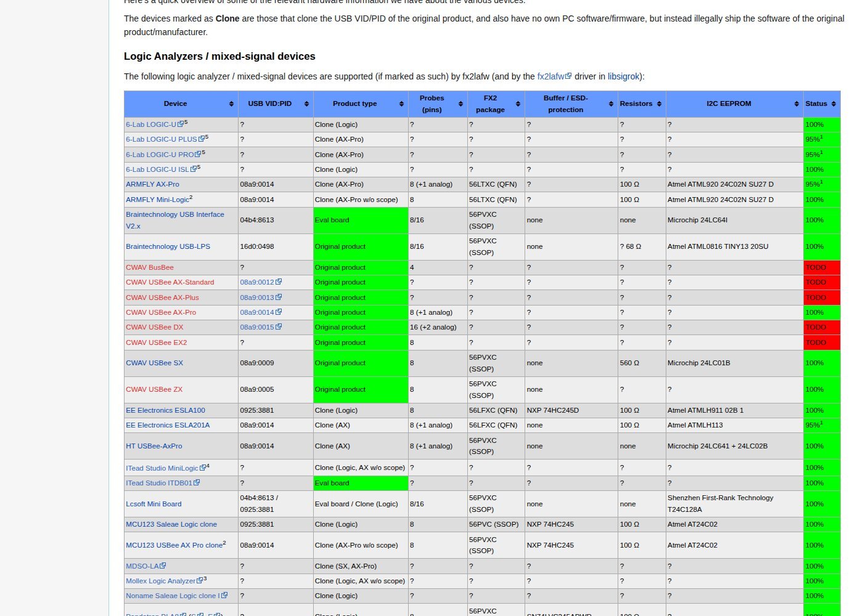Screen dimensions: 863x616
Task: Open the HT USBee-AxPro link
Action: [x=154, y=446]
